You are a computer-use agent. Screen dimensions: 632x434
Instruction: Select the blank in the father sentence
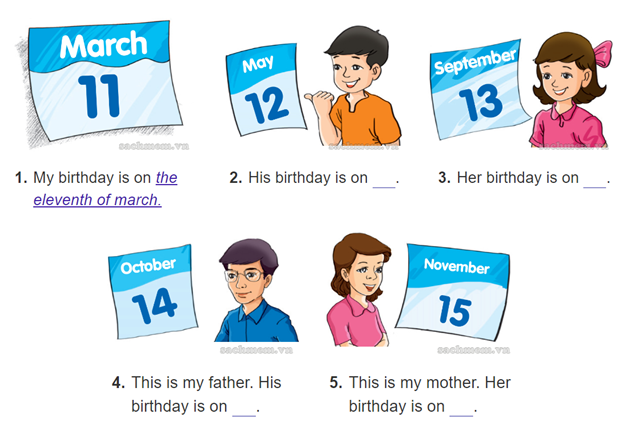244,409
